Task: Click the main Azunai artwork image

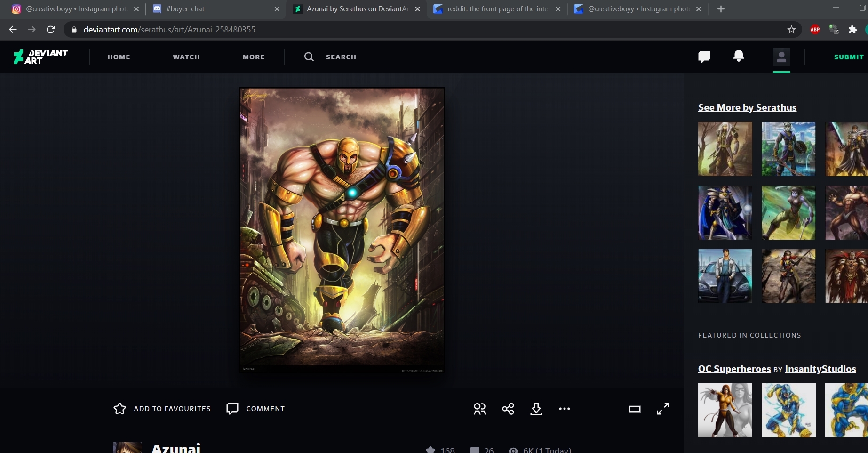Action: [x=342, y=230]
